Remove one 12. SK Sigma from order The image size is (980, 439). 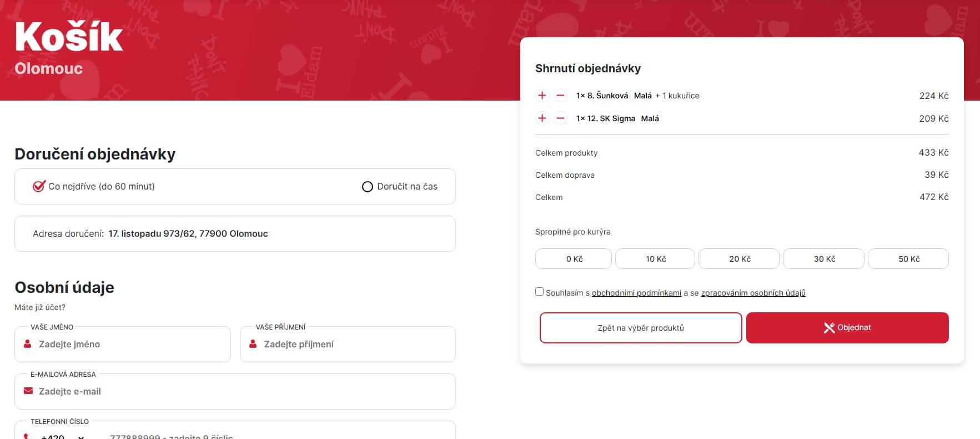(x=561, y=118)
